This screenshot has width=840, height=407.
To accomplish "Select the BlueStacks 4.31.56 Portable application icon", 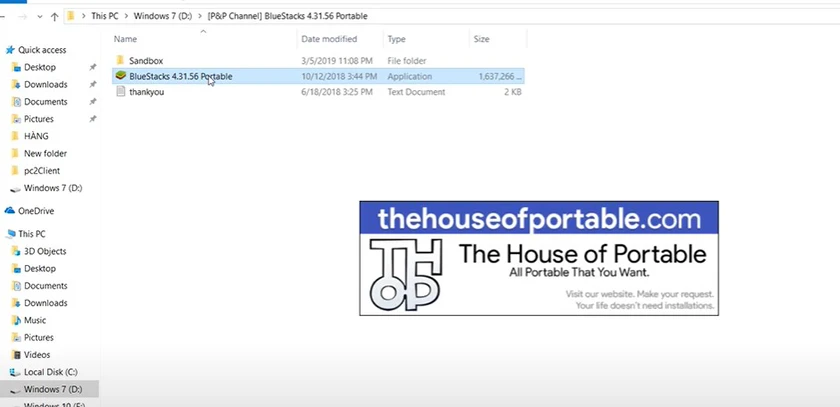I will [x=121, y=76].
